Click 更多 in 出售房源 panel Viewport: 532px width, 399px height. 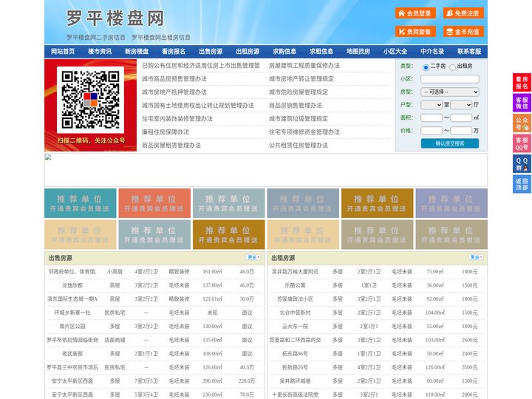pos(253,258)
